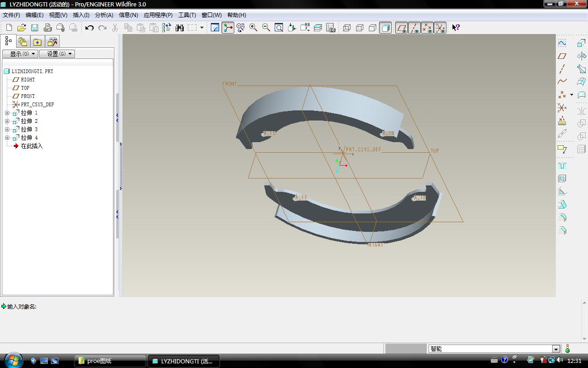Open the 智能 selection filter dropdown
This screenshot has height=368, width=588.
[x=556, y=349]
